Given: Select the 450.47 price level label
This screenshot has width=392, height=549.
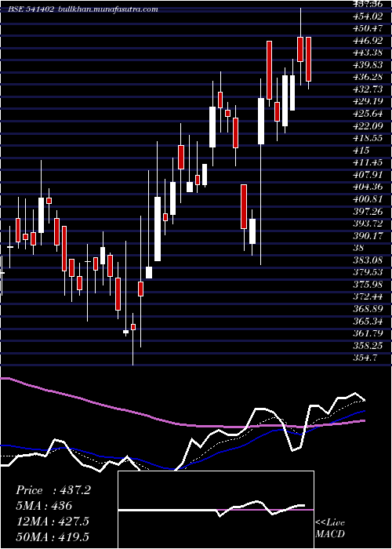Looking at the screenshot, I should point(368,28).
